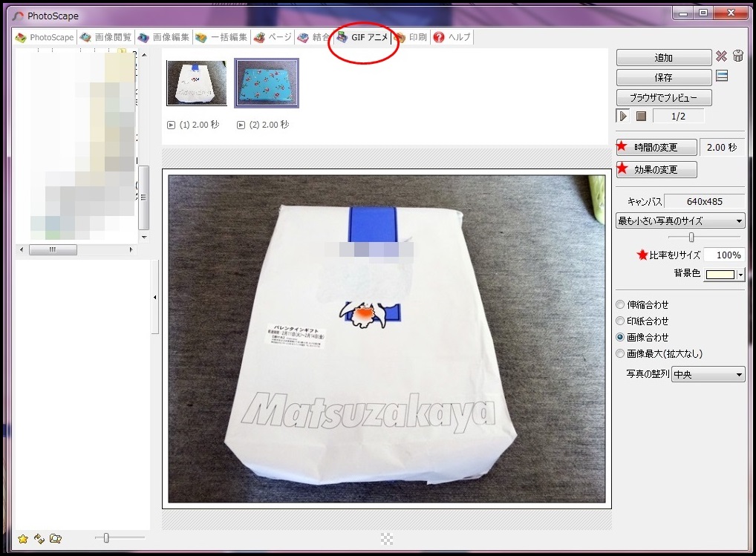The image size is (756, 556).
Task: Stop the GIF animation playback
Action: click(641, 116)
